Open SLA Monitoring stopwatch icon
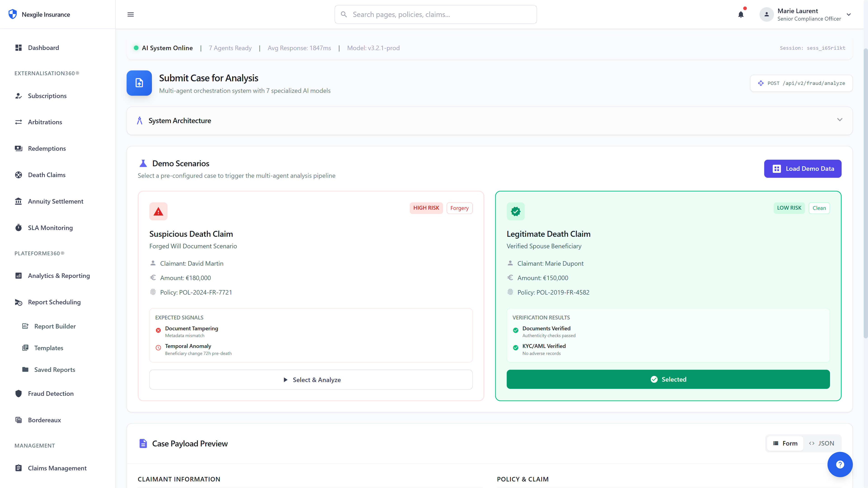Image resolution: width=868 pixels, height=488 pixels. pos(19,227)
